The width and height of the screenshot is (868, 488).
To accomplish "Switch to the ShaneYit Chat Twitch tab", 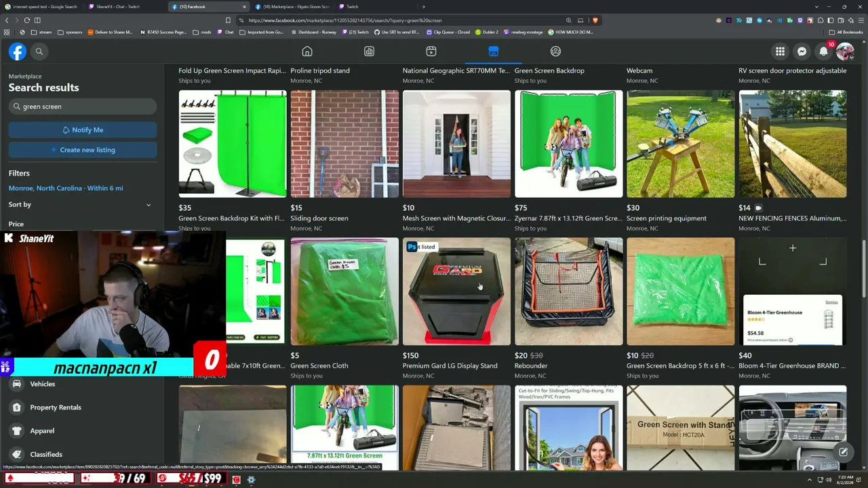I will (125, 7).
